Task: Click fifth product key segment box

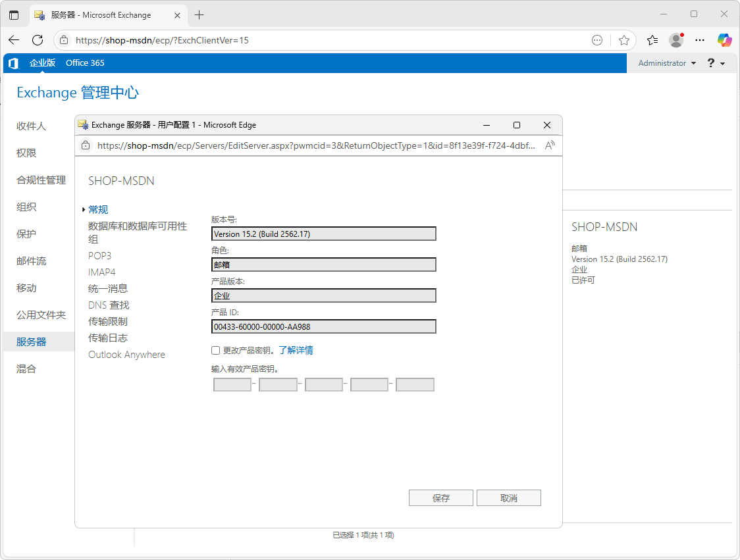Action: [415, 384]
